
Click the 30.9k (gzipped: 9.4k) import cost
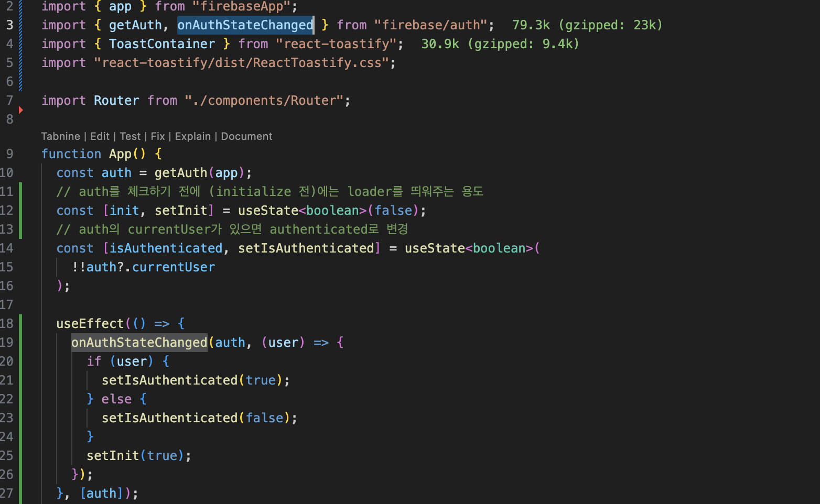[x=500, y=44]
